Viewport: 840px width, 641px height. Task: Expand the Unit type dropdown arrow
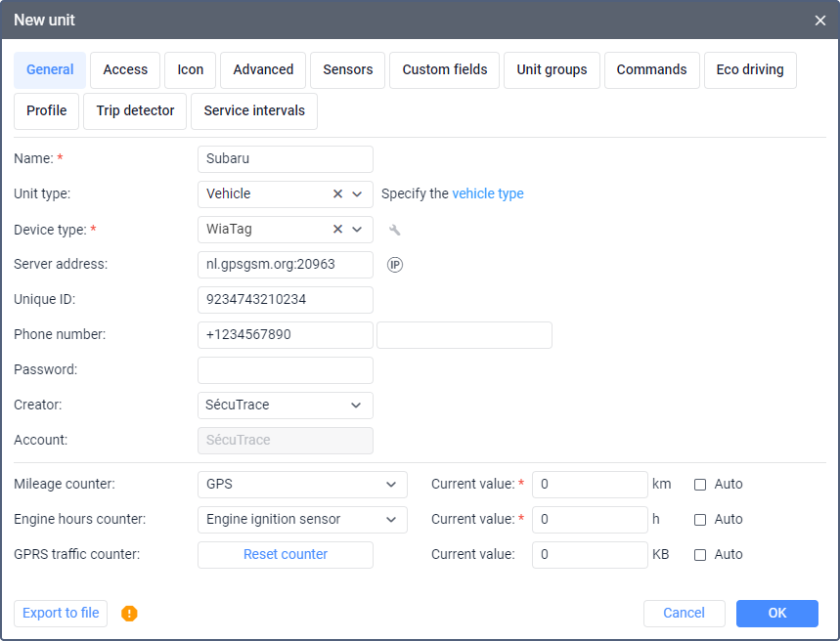click(358, 194)
